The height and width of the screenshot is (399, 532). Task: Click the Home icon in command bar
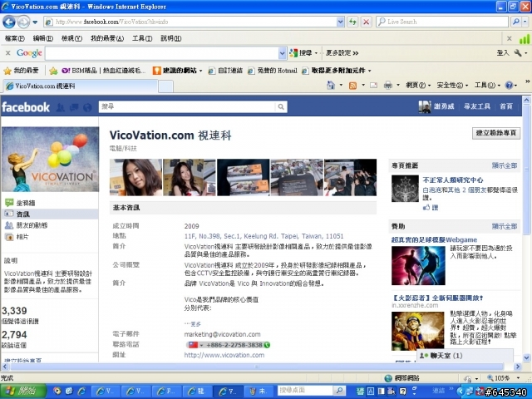(331, 85)
